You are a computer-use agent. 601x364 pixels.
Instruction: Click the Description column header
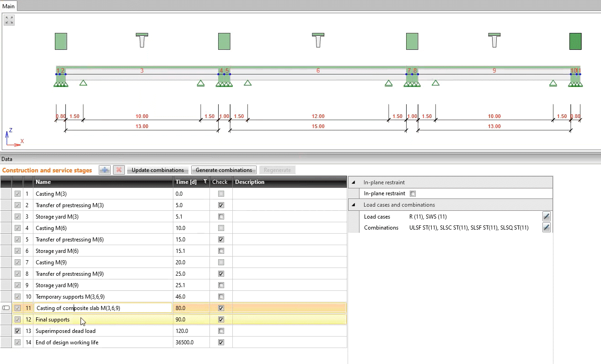click(289, 182)
